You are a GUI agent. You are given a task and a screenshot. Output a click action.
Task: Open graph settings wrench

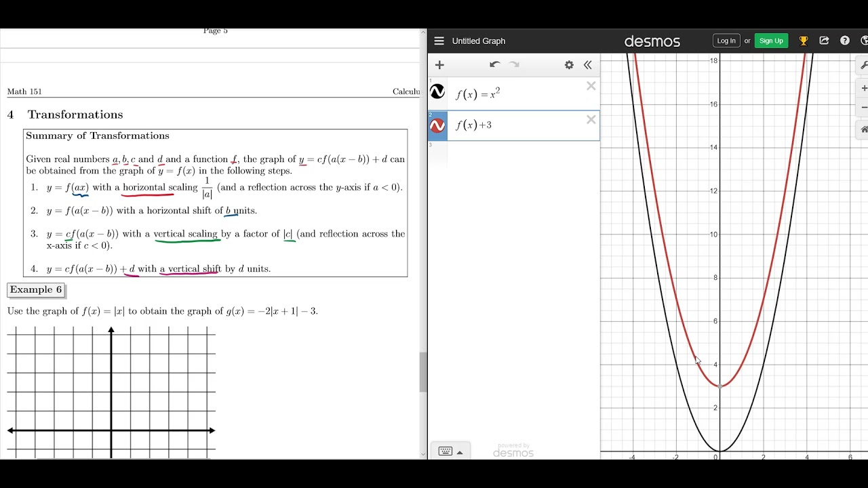[863, 66]
